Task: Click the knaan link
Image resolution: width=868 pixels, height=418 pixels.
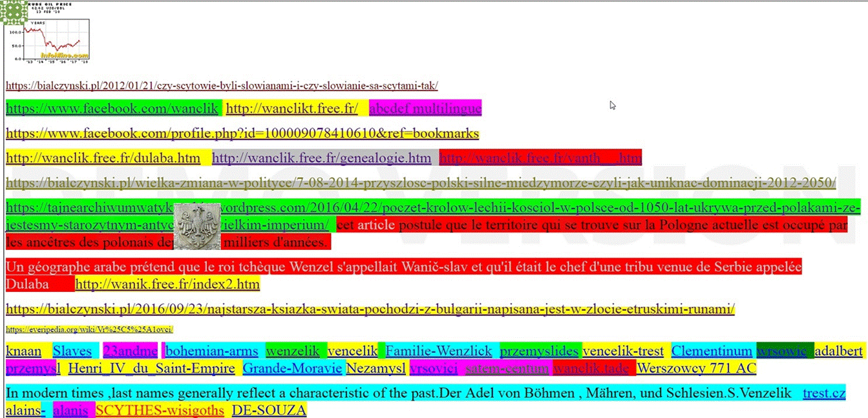Action: pos(23,351)
